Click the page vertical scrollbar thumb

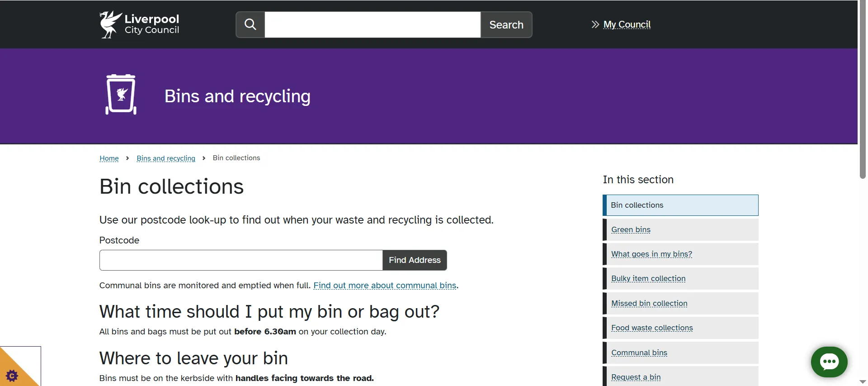(x=863, y=89)
